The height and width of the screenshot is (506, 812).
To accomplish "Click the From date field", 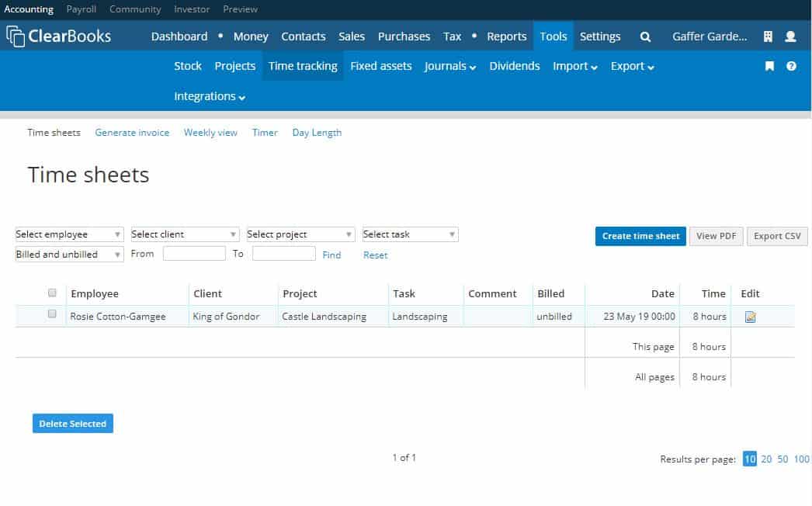I will pyautogui.click(x=194, y=254).
